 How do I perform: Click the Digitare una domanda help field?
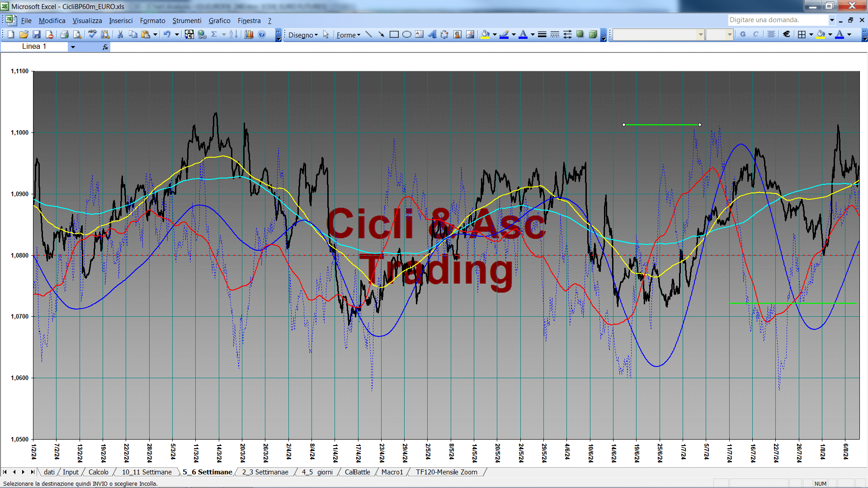pyautogui.click(x=778, y=20)
